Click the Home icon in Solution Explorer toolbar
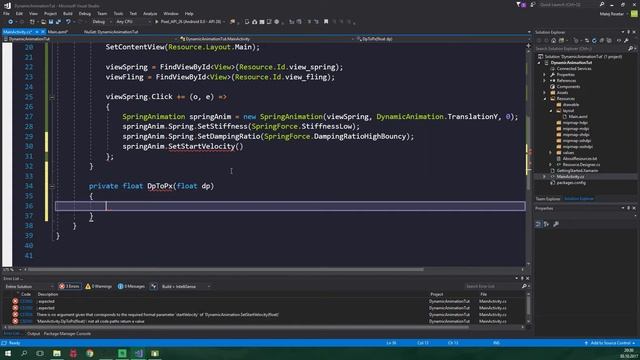 point(553,40)
